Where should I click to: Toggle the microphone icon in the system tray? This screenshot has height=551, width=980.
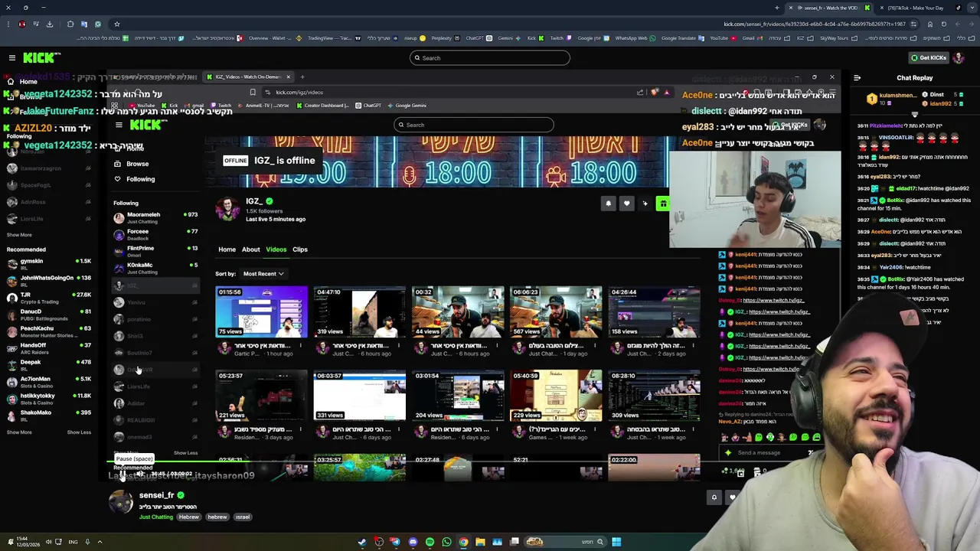point(87,542)
